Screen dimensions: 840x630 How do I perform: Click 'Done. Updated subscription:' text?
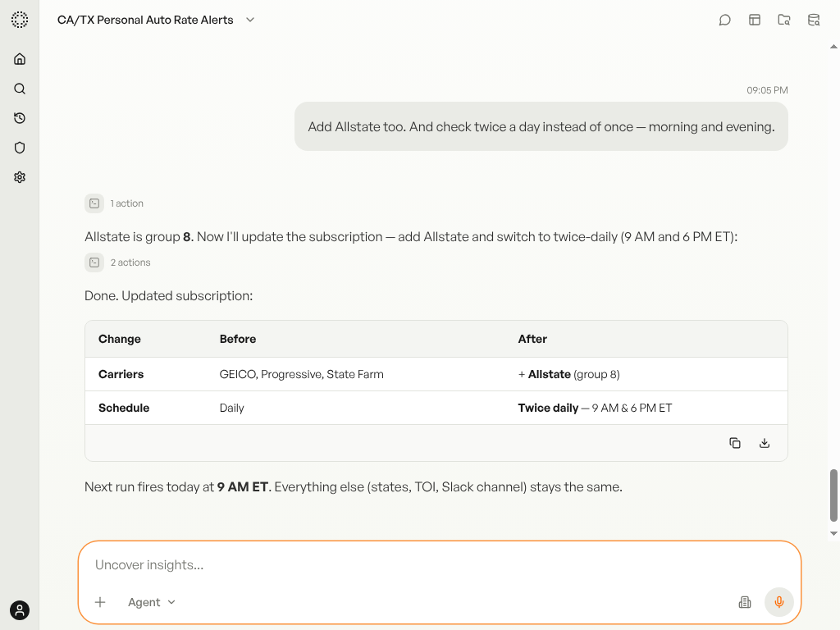pos(169,295)
